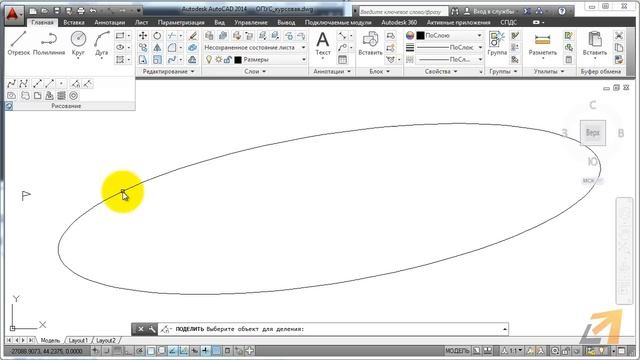This screenshot has width=640, height=360.
Task: Click the Move tool with four arrows
Action: [143, 36]
